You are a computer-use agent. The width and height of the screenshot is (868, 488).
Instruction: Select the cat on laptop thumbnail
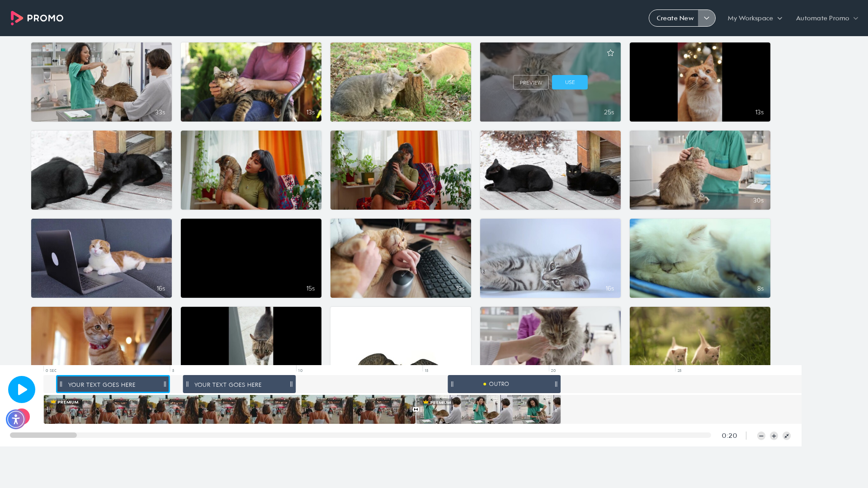pos(101,258)
